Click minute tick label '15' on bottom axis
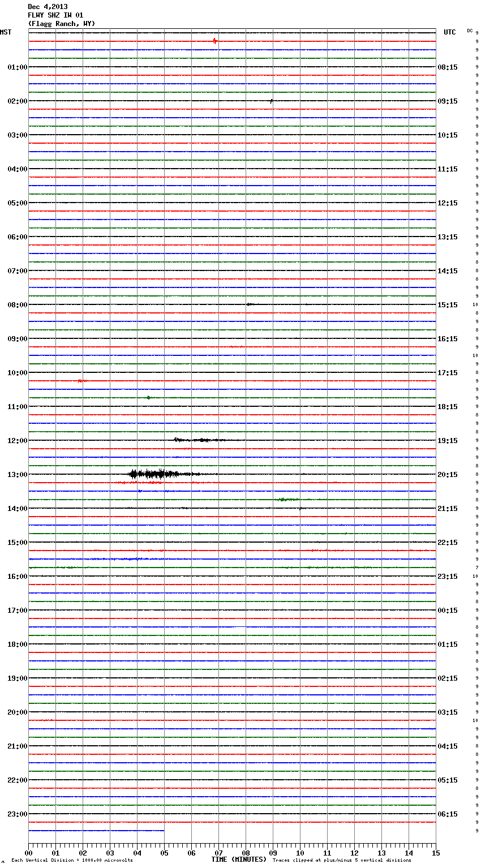The width and height of the screenshot is (481, 868). (436, 853)
